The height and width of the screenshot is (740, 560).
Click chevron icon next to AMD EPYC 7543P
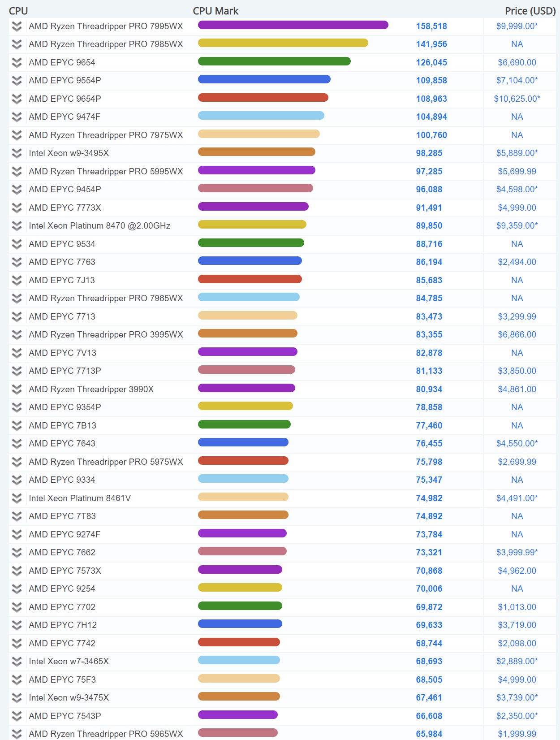point(17,716)
